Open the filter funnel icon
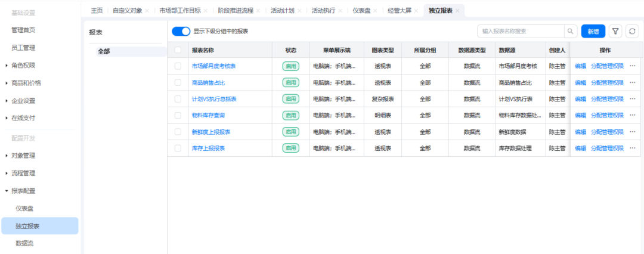 click(x=615, y=31)
